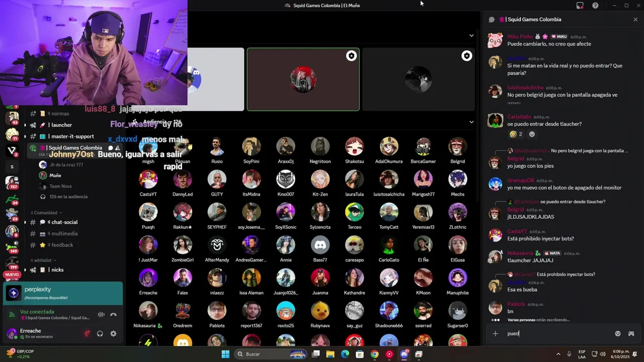644x362 pixels.
Task: Click CastaYT username in chat
Action: click(x=517, y=232)
